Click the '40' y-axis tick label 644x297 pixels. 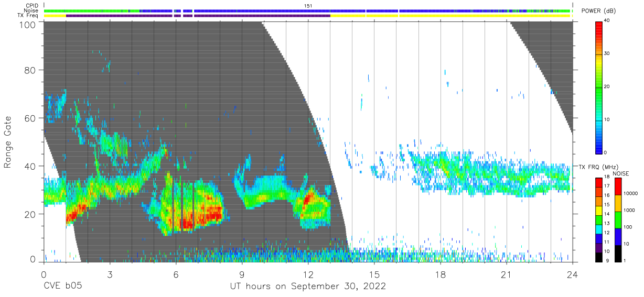[30, 166]
